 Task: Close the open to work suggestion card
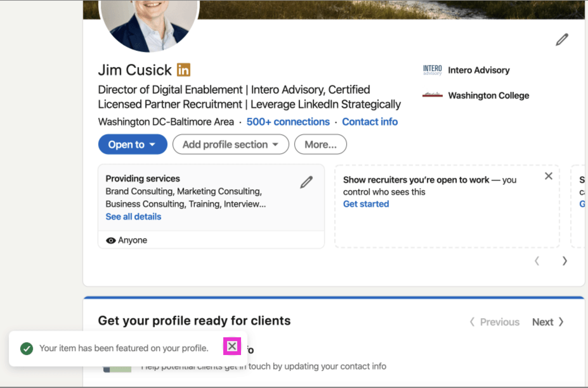(x=548, y=176)
